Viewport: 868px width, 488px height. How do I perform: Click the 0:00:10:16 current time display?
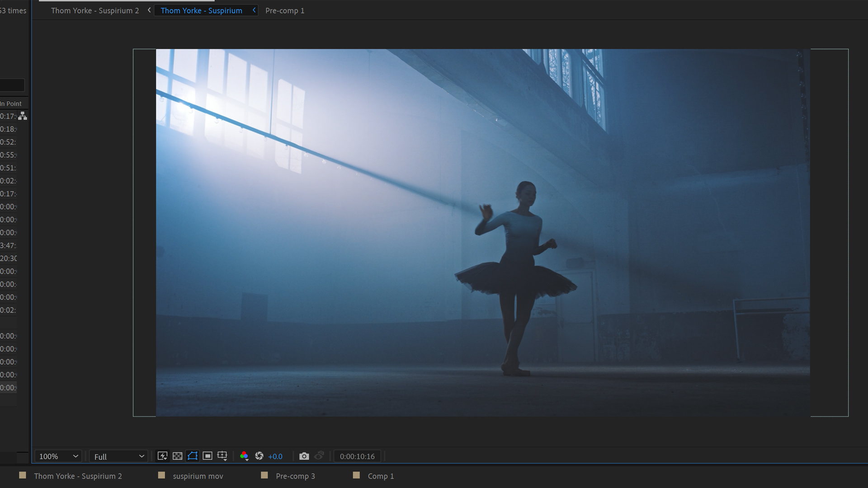(x=357, y=456)
